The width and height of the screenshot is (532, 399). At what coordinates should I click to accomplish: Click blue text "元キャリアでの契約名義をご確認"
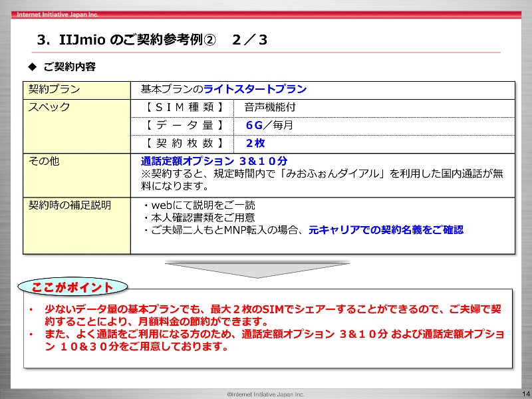[386, 230]
